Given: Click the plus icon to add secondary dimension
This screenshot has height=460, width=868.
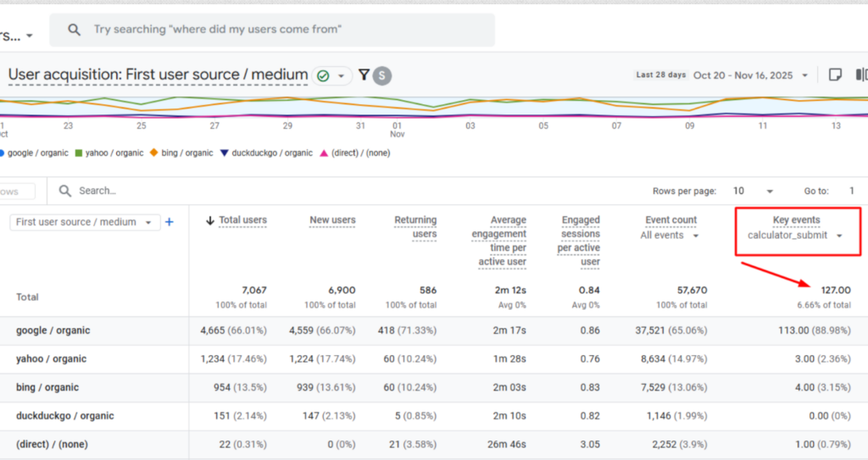Looking at the screenshot, I should click(x=169, y=222).
